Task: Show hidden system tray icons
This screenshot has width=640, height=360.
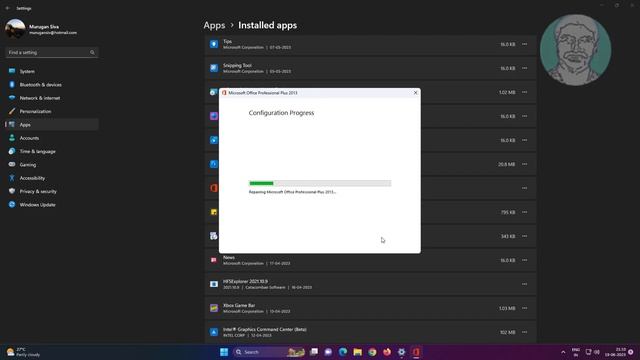Action: (x=563, y=352)
